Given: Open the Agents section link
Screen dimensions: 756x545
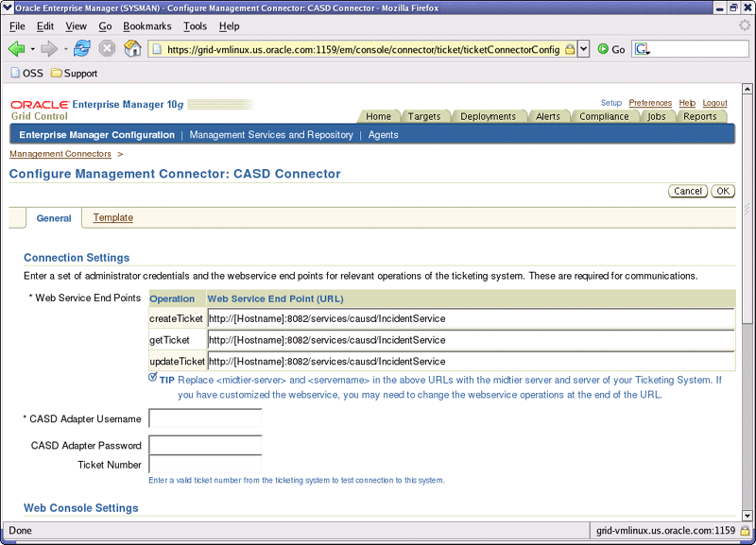Looking at the screenshot, I should coord(384,135).
